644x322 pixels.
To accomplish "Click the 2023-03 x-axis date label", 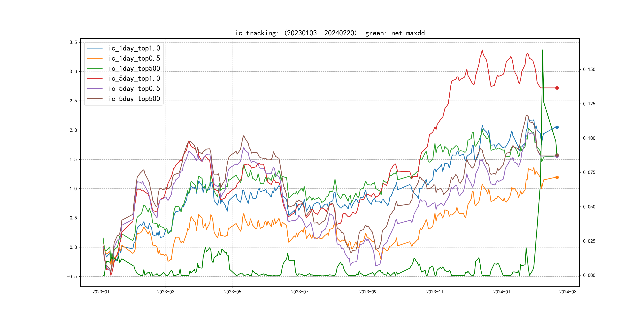I will [x=166, y=292].
